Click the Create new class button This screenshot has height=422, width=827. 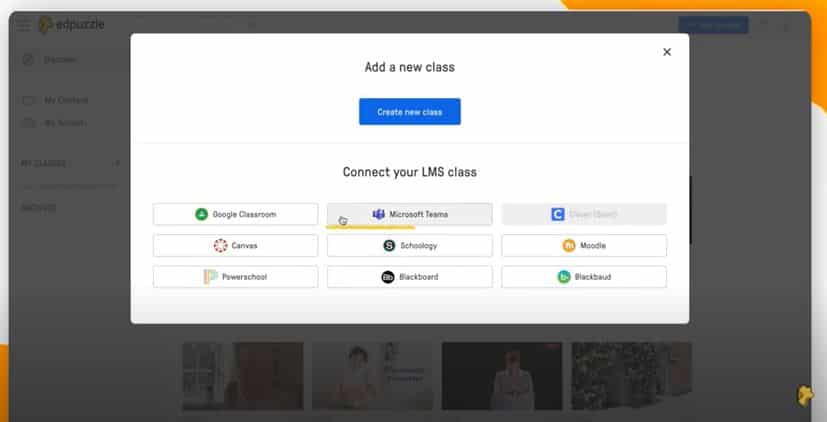click(x=410, y=112)
